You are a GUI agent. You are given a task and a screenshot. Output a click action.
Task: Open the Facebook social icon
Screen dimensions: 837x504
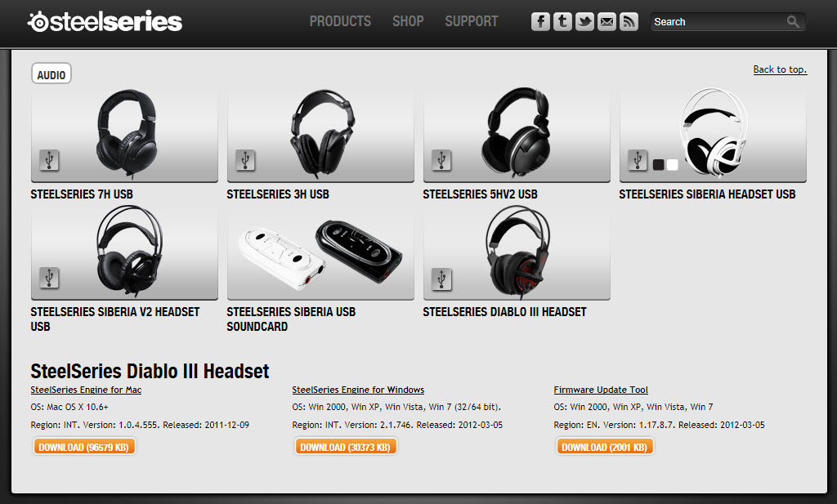(540, 22)
